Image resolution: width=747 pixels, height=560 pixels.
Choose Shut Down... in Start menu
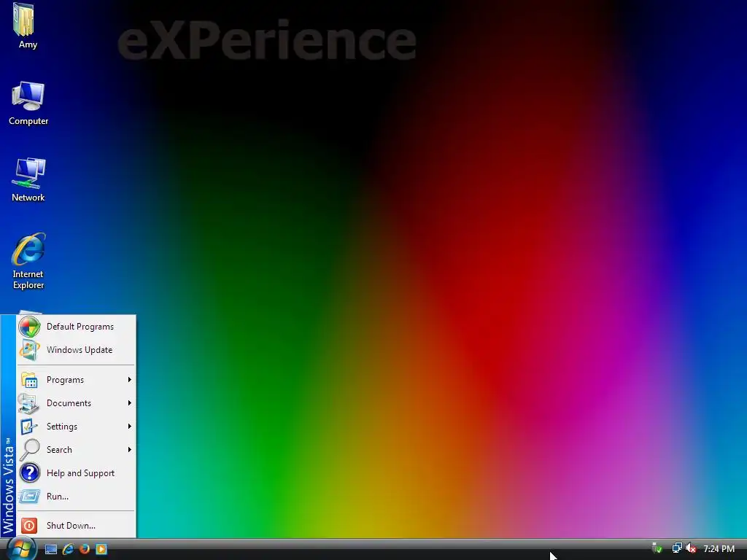pyautogui.click(x=76, y=526)
